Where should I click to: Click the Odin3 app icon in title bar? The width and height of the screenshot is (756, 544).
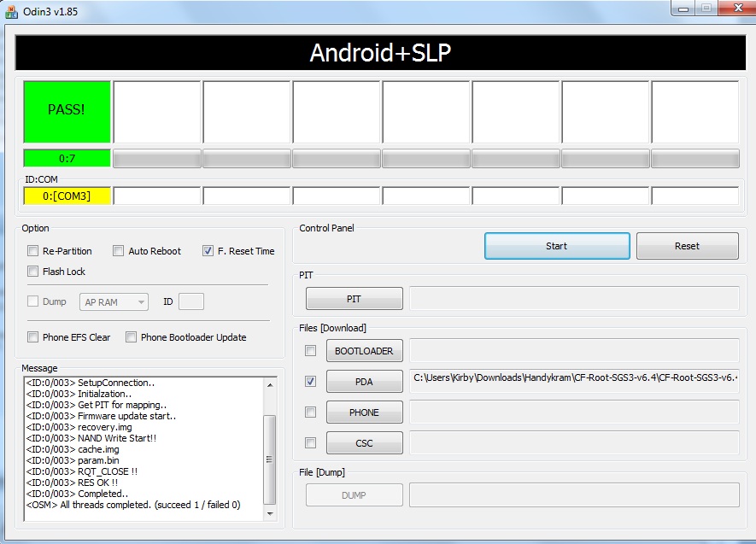(11, 12)
